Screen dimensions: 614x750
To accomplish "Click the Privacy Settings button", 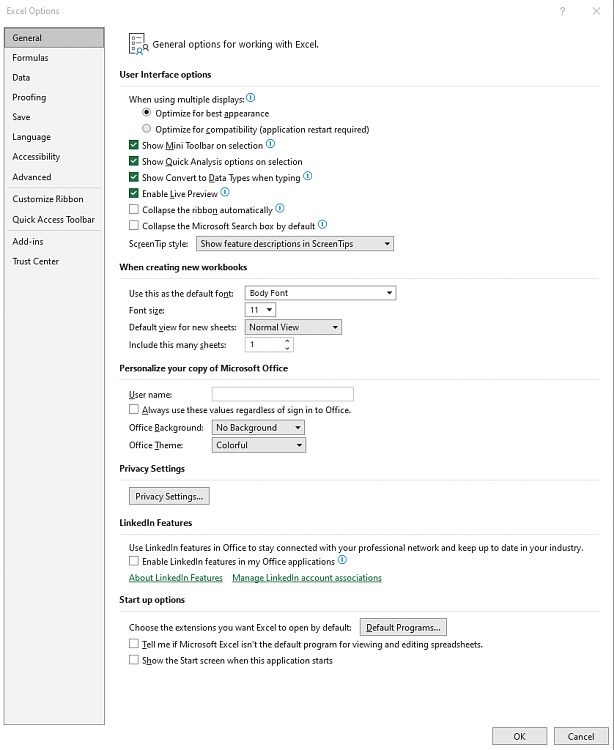I will (169, 496).
